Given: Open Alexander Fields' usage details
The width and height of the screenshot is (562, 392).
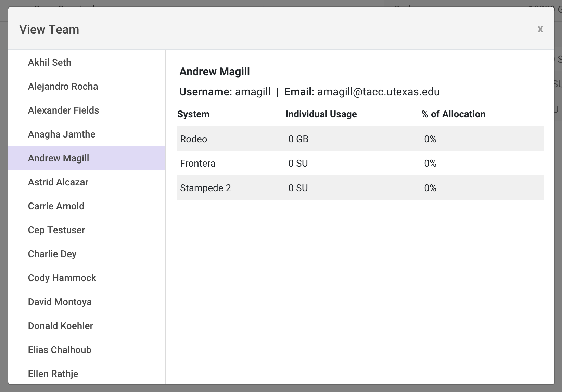Looking at the screenshot, I should tap(63, 110).
